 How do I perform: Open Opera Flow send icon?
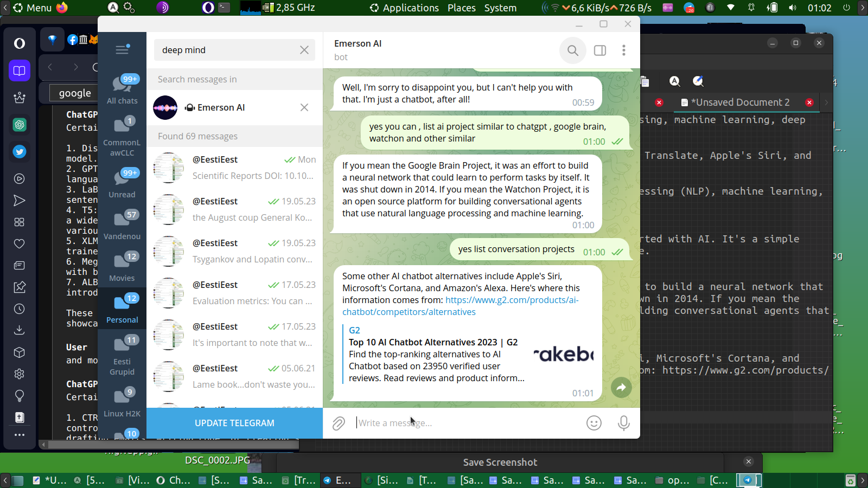[x=20, y=201]
